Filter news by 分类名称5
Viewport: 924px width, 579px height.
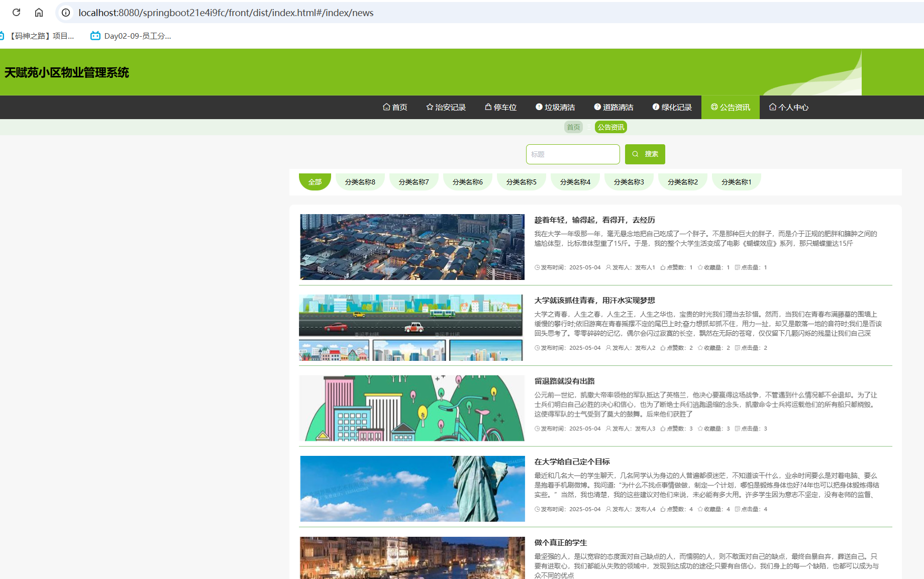point(521,182)
